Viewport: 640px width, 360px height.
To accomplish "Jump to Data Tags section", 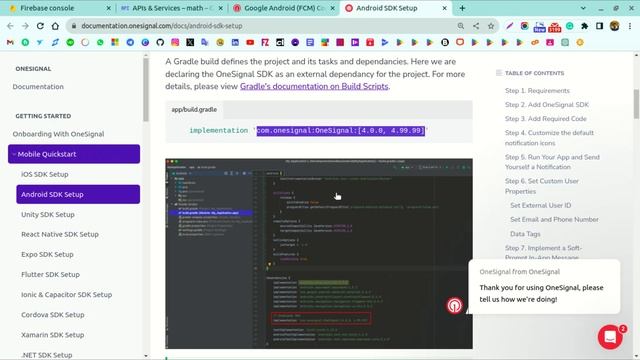I will pyautogui.click(x=525, y=234).
